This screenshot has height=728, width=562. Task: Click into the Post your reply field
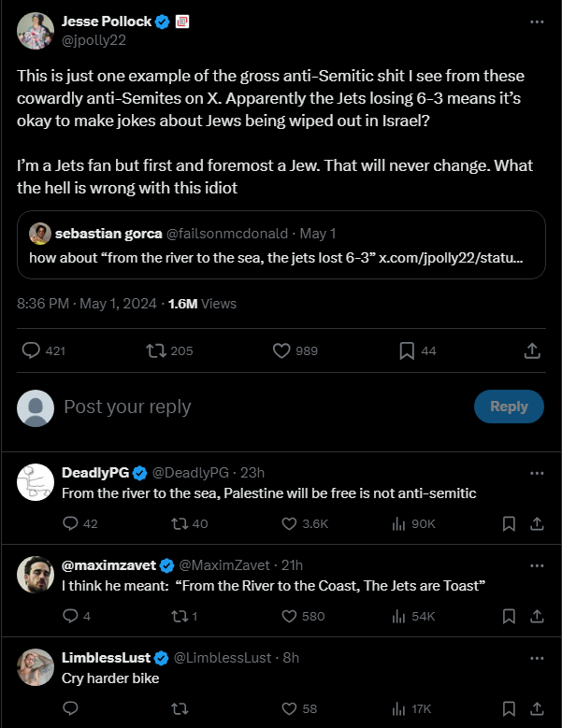pyautogui.click(x=234, y=407)
